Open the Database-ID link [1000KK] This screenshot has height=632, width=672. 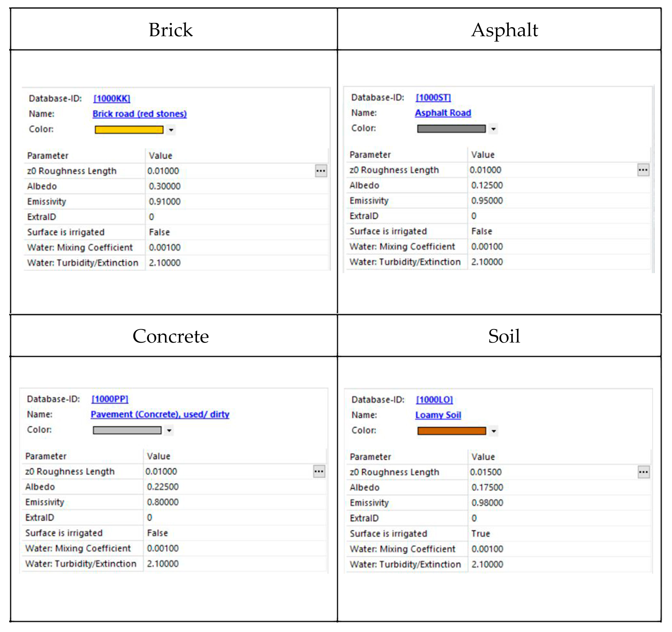112,99
